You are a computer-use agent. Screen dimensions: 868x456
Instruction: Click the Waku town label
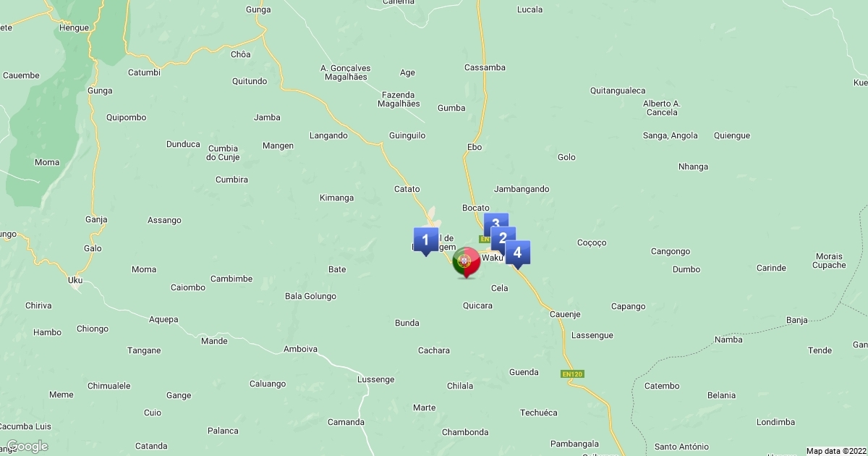tap(492, 258)
